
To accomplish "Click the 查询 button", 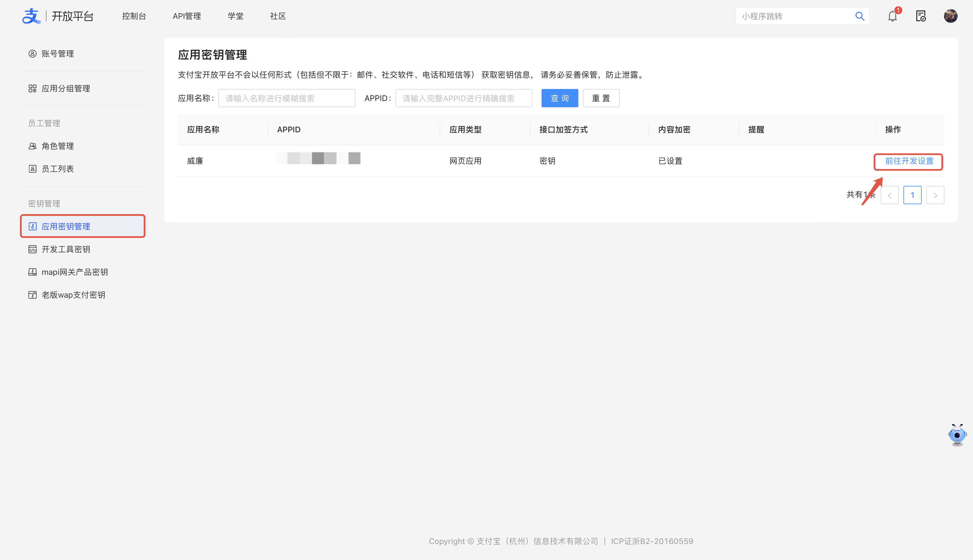I will [560, 98].
